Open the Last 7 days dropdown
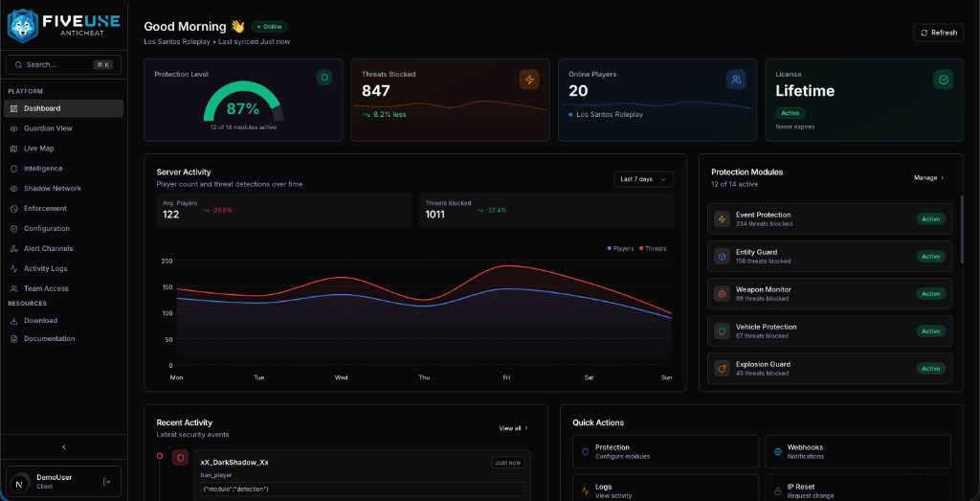The height and width of the screenshot is (501, 980). [x=643, y=179]
